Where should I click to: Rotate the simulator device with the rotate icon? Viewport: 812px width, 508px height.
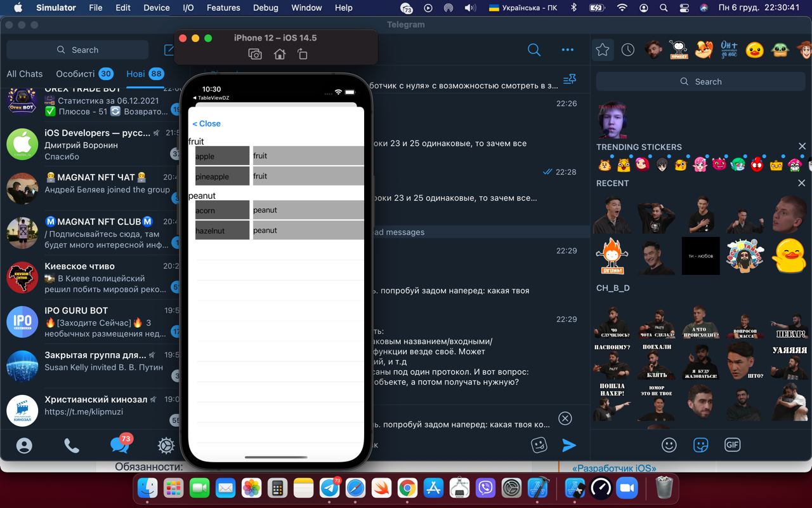[303, 55]
